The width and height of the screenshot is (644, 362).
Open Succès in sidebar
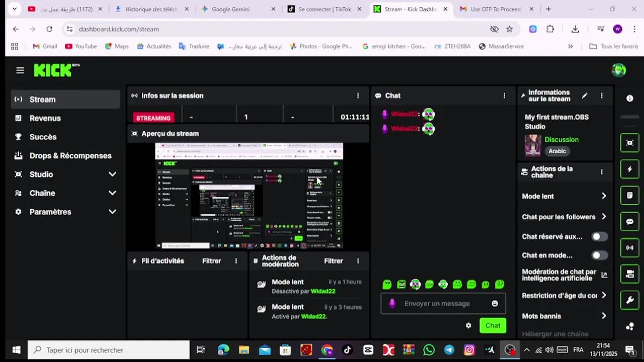pyautogui.click(x=65, y=137)
